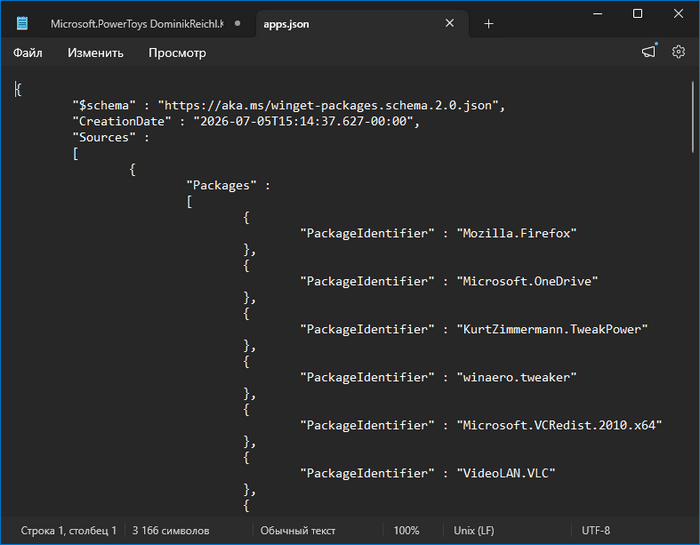Click the Unix (LF) line ending indicator
Screen dimensions: 700x545
pyautogui.click(x=474, y=530)
